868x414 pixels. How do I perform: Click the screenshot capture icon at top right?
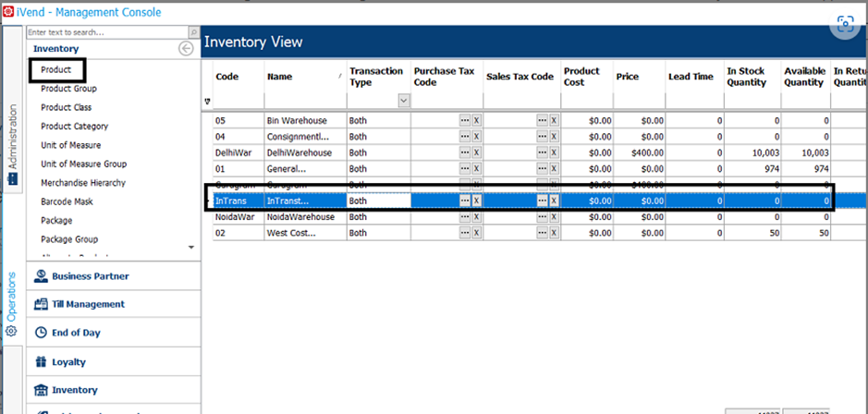tap(845, 24)
